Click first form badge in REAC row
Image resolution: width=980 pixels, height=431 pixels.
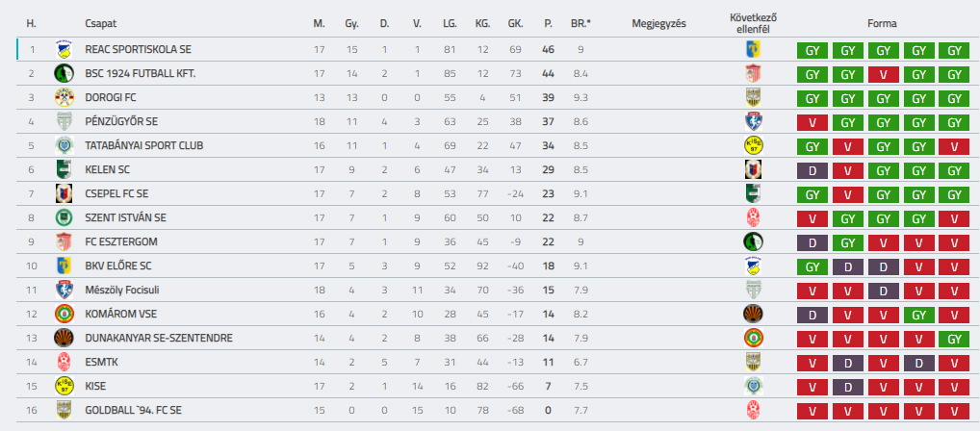pos(812,50)
